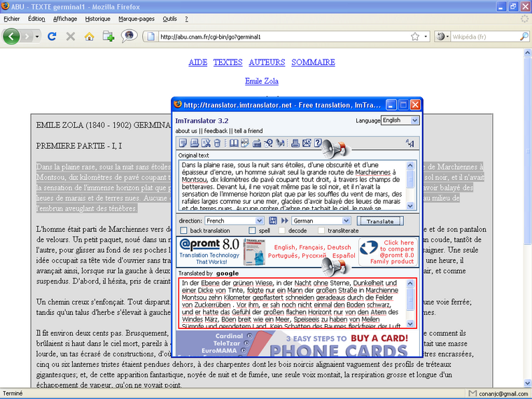Click the new tab plus icon
Viewport: 532px width, 399px height.
108,36
